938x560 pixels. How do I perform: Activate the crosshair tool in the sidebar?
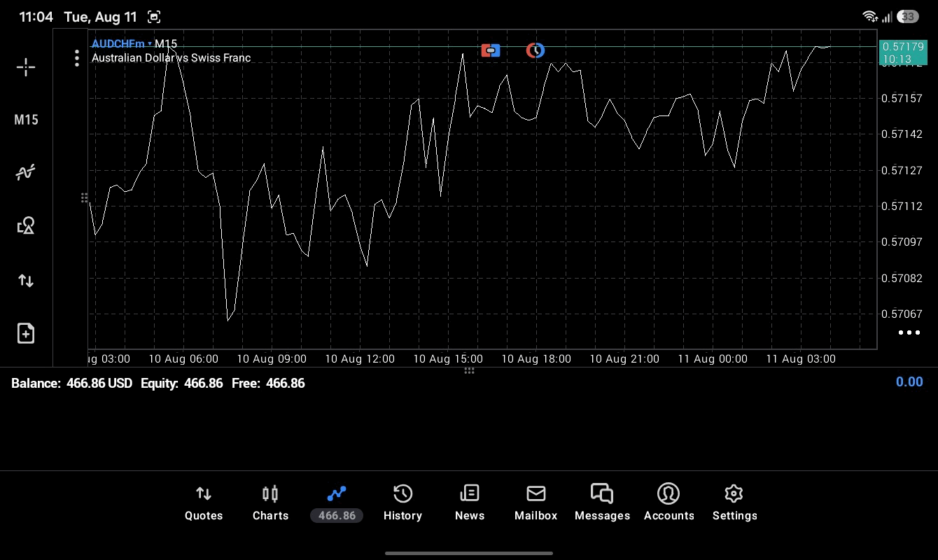[x=26, y=67]
